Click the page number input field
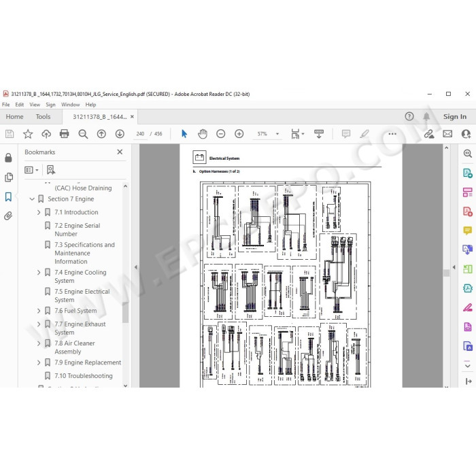This screenshot has width=476, height=476. 140,134
